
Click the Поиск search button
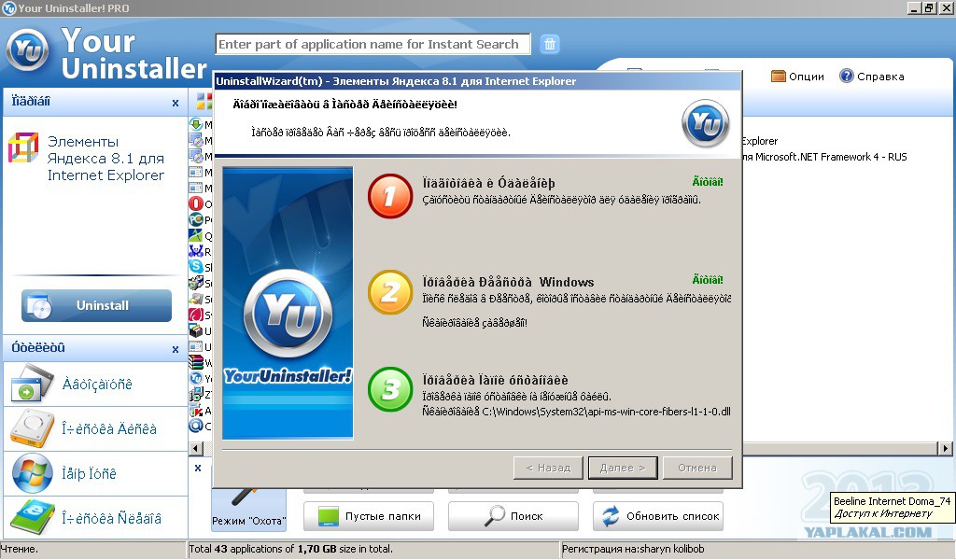tap(513, 516)
